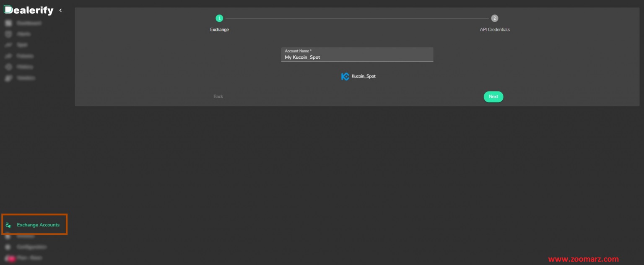644x265 pixels.
Task: Collapse the sidebar with the chevron
Action: tap(60, 10)
